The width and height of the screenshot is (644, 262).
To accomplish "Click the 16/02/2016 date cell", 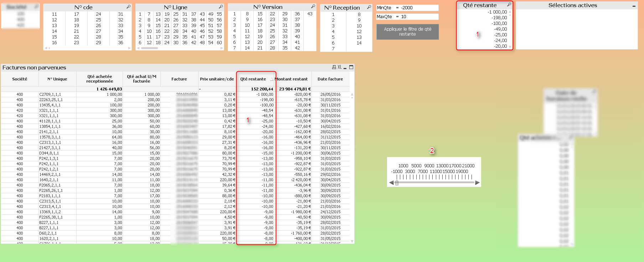I will point(330,127).
